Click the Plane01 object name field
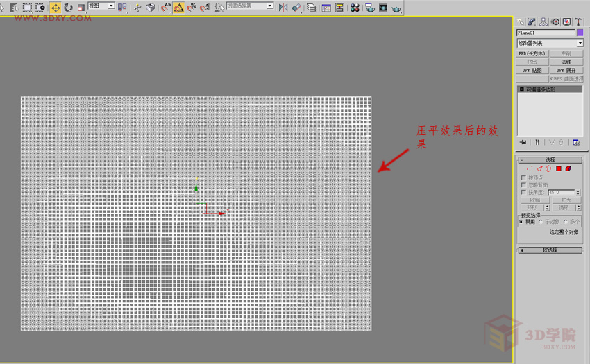590x364 pixels. 546,33
